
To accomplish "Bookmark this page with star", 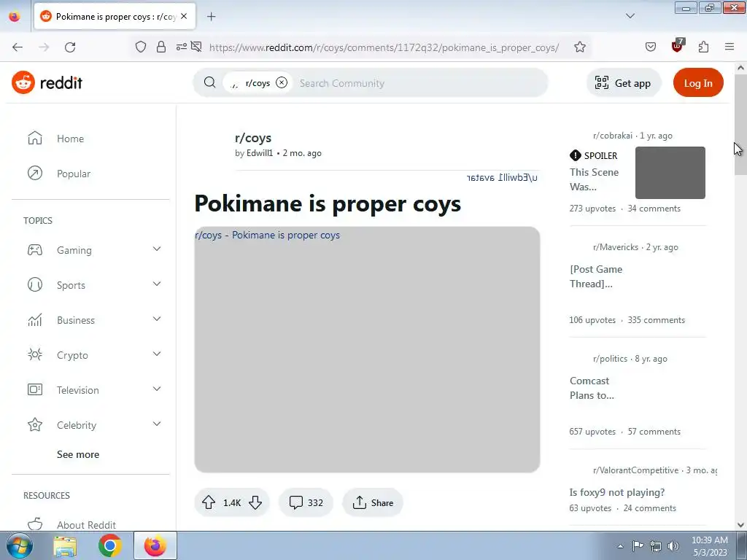I will click(x=580, y=47).
